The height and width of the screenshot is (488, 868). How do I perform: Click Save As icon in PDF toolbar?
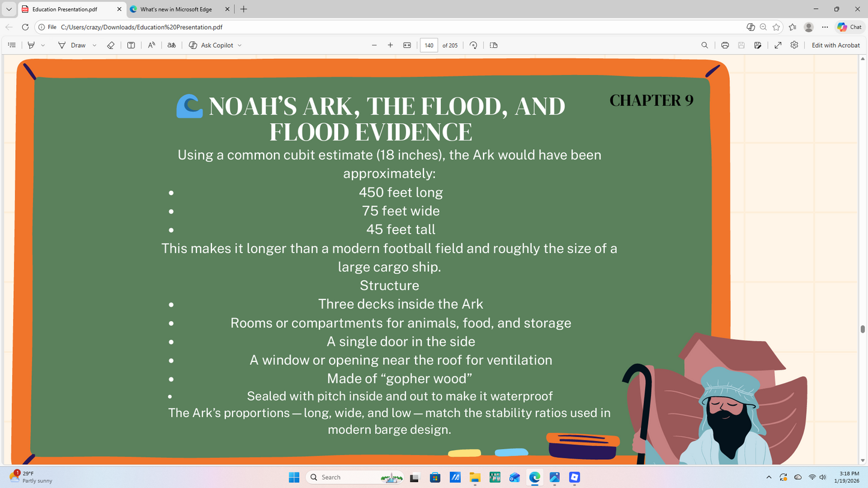(x=758, y=45)
